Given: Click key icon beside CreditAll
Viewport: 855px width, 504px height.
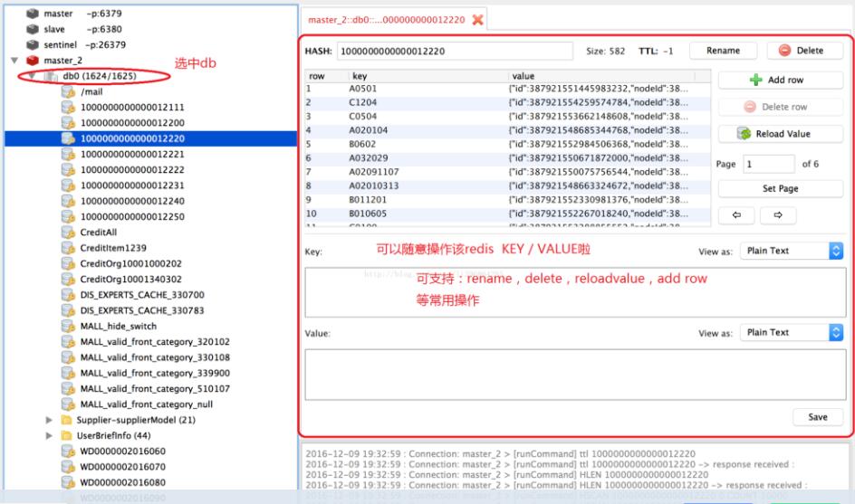Looking at the screenshot, I should (x=68, y=232).
